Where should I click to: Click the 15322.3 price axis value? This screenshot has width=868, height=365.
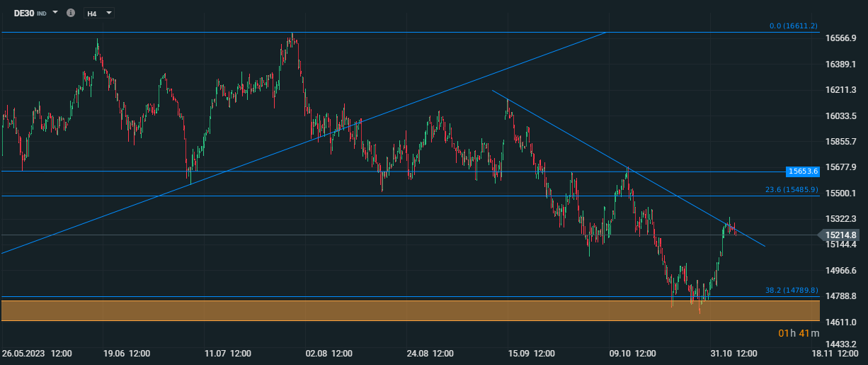[x=841, y=219]
